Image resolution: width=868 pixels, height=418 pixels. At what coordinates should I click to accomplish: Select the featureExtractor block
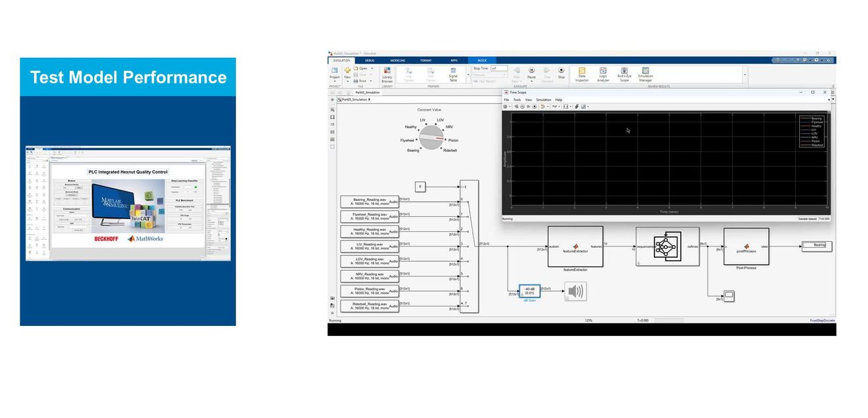(575, 246)
